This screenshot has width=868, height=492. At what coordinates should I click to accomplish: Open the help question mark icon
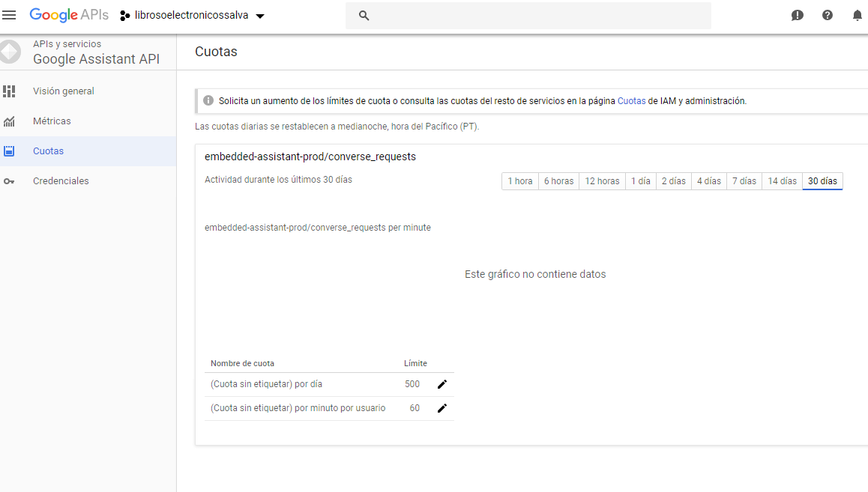(x=828, y=15)
